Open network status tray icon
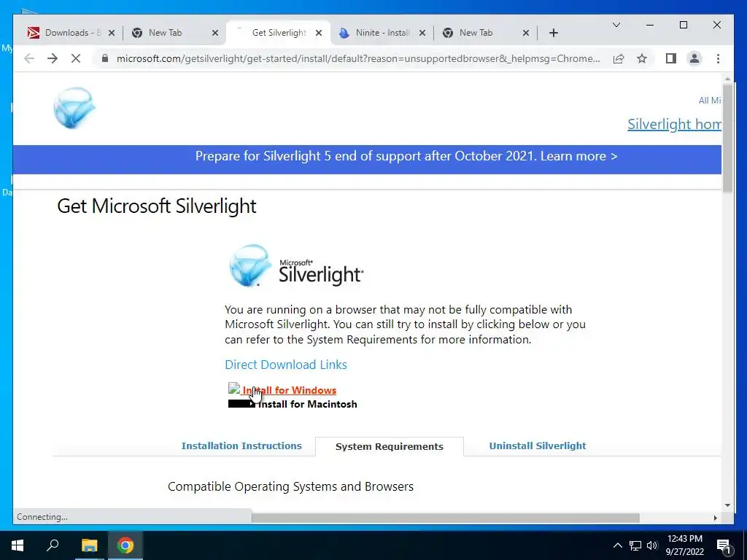This screenshot has height=560, width=747. tap(635, 545)
